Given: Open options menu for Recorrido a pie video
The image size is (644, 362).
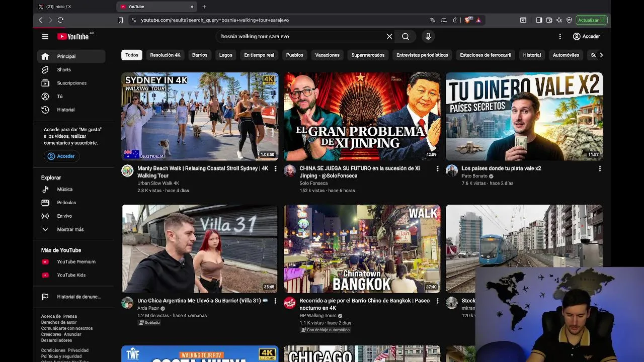Looking at the screenshot, I should point(437,301).
